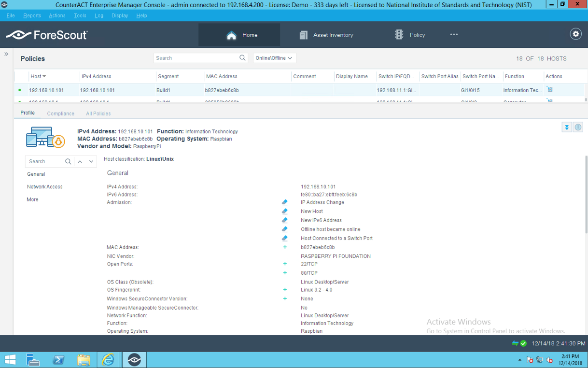The image size is (588, 368).
Task: Expand the 80/TCP open port entry
Action: 285,273
